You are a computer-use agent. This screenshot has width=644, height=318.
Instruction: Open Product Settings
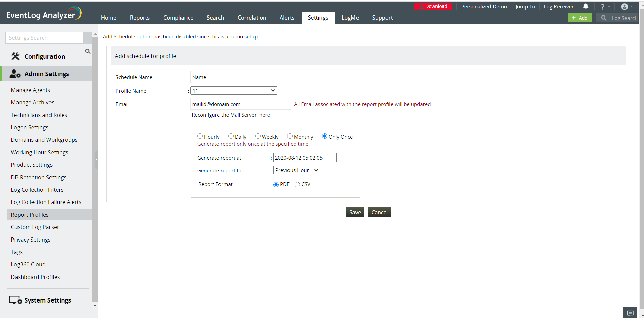coord(32,165)
